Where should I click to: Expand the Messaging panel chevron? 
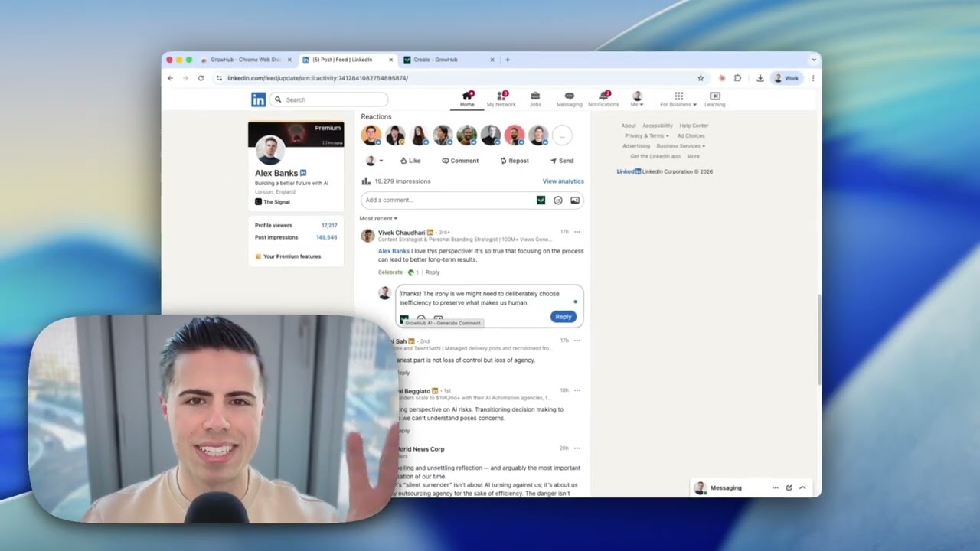point(802,487)
